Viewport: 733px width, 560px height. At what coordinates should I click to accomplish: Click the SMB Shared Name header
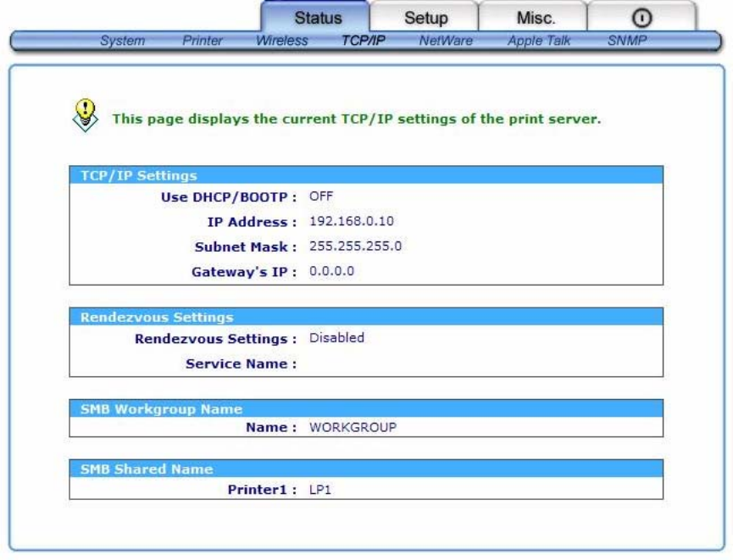(366, 469)
